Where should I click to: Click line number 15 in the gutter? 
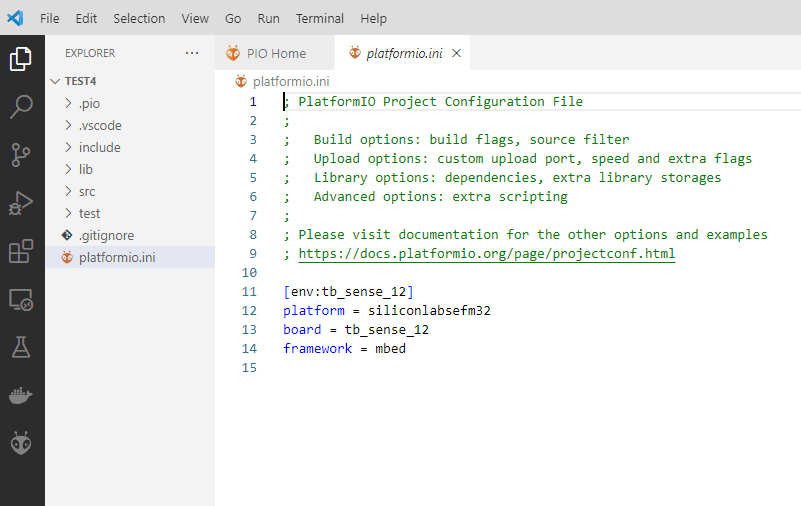(x=249, y=368)
